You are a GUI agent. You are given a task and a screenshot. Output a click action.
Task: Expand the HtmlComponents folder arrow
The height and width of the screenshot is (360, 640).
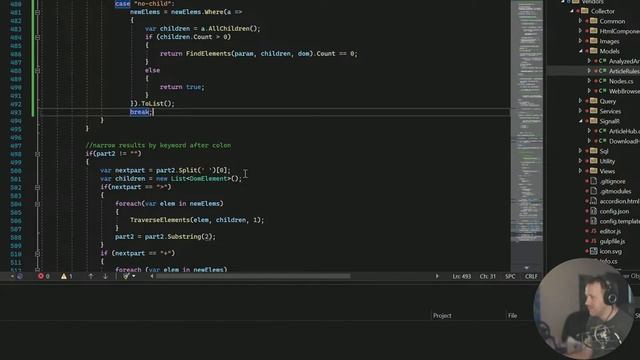[x=580, y=31]
